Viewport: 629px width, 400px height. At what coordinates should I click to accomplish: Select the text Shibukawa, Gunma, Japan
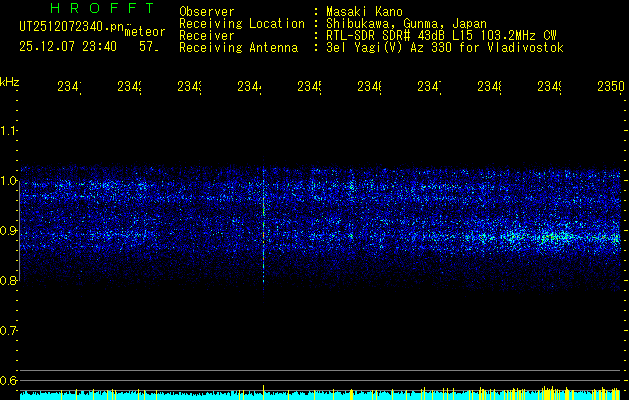click(406, 24)
